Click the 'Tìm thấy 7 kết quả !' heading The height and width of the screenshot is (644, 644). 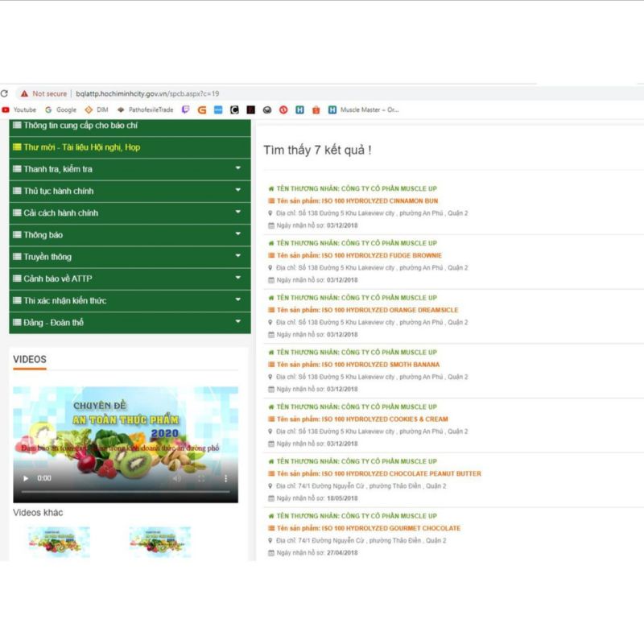[x=317, y=151]
